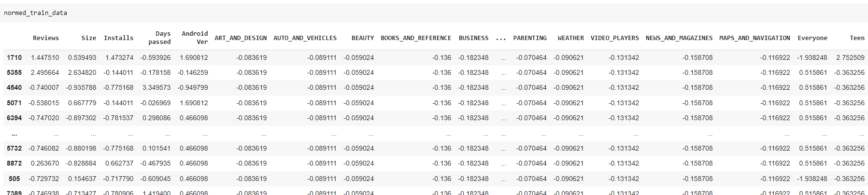Select the Days passed value 3.349573

[x=156, y=87]
